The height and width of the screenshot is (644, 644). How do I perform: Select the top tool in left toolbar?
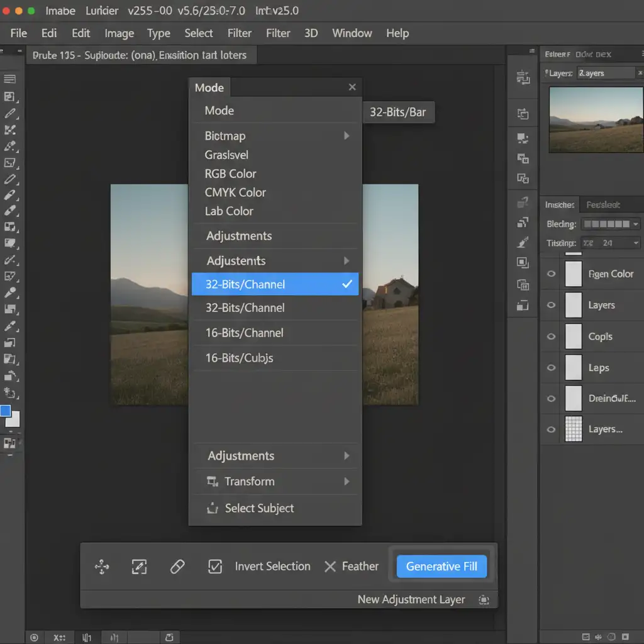click(9, 79)
